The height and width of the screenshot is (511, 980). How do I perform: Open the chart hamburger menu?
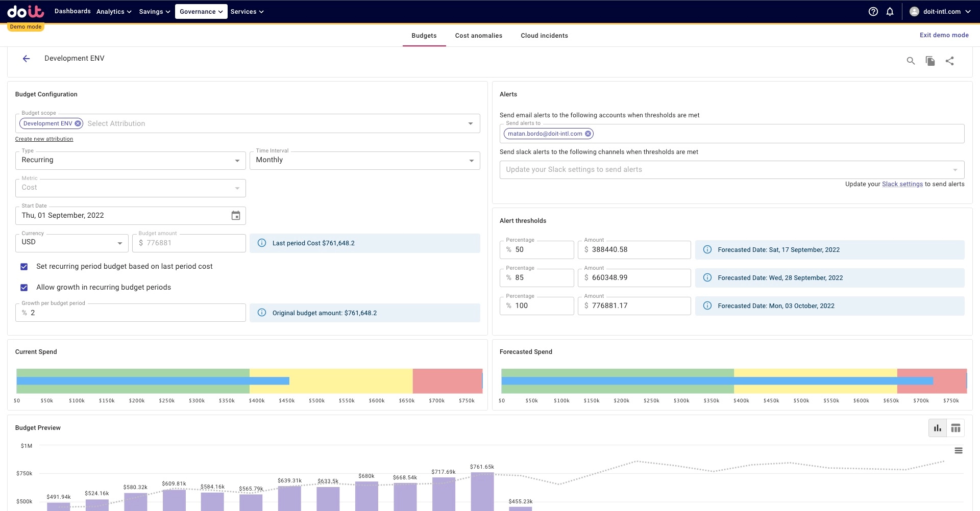[959, 450]
